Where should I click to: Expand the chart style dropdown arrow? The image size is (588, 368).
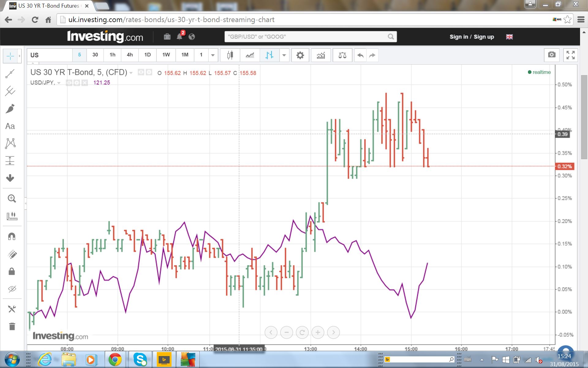pos(284,55)
